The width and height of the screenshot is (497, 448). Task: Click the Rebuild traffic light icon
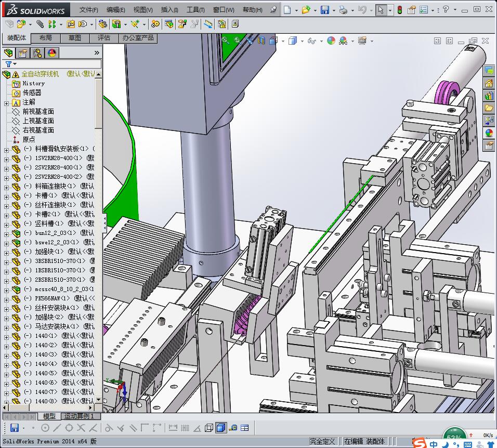399,10
